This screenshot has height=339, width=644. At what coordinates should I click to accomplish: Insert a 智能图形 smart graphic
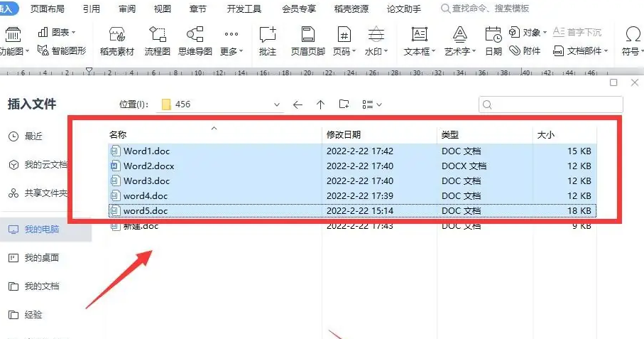(x=62, y=50)
